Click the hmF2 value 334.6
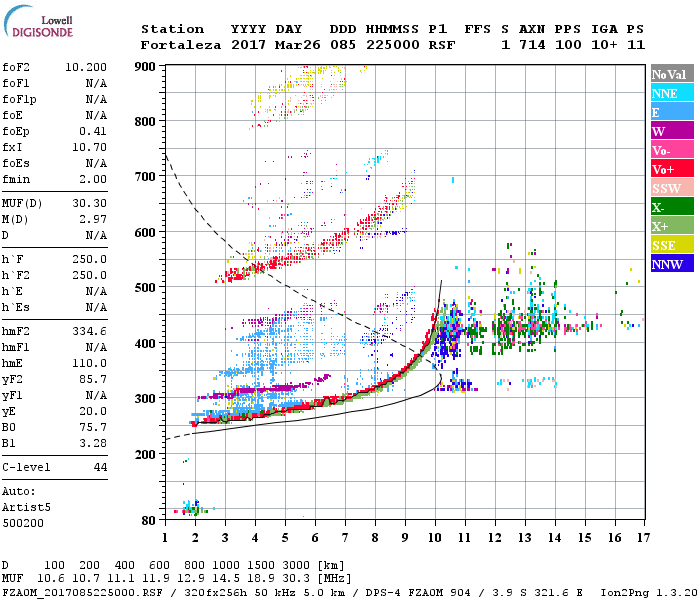The height and width of the screenshot is (600, 700). point(89,331)
